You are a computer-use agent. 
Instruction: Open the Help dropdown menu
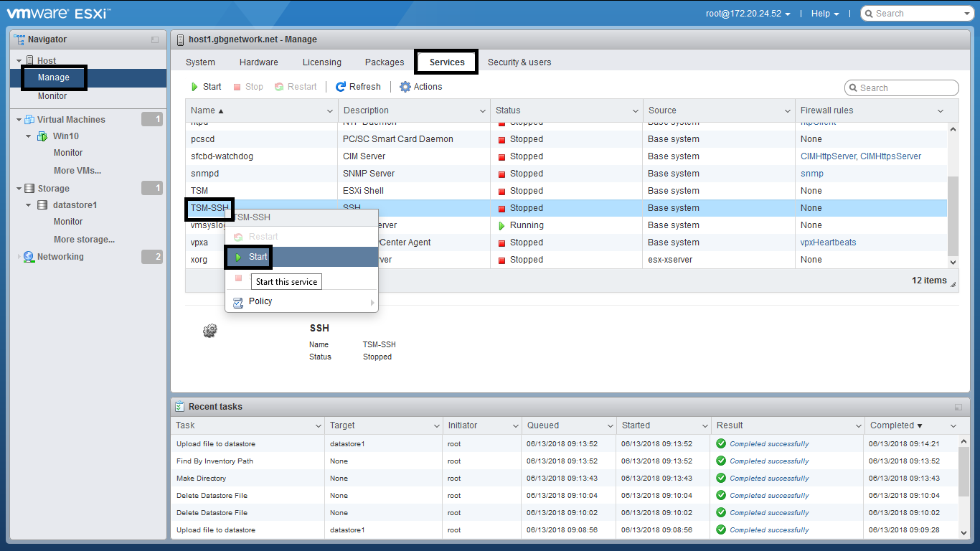coord(824,14)
